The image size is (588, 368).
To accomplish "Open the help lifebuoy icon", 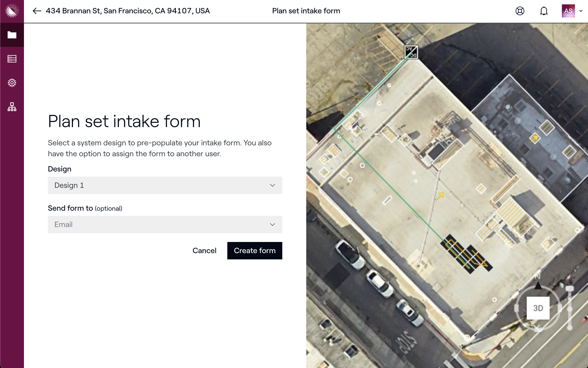I will pos(520,11).
